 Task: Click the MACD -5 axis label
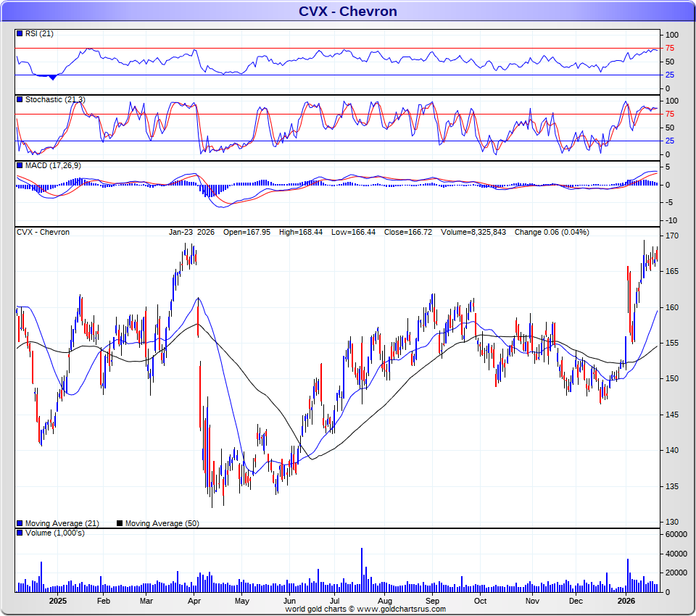coord(670,202)
